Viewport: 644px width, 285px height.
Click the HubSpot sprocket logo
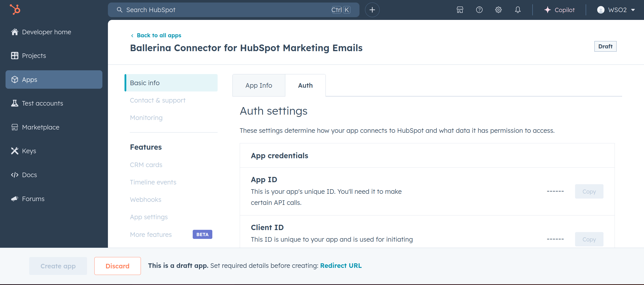point(15,10)
